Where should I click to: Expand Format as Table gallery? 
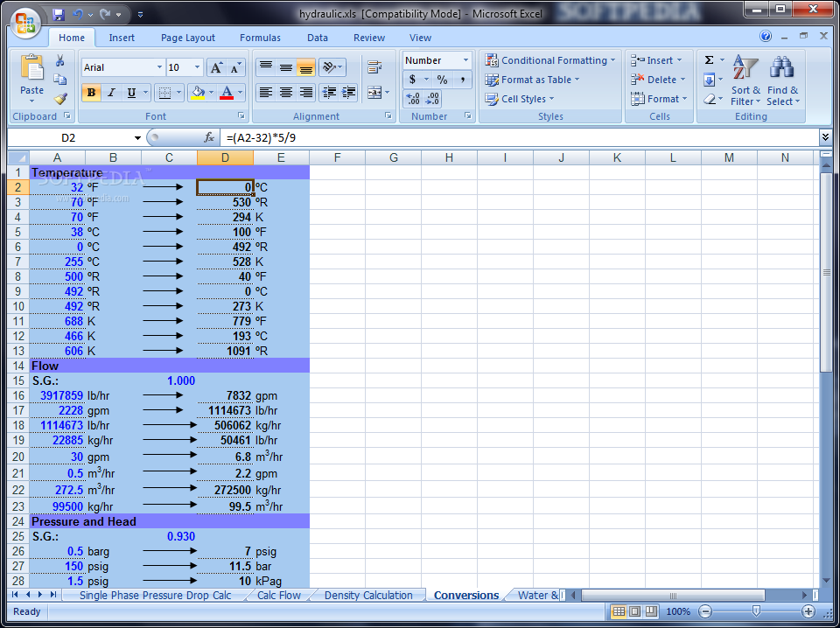tap(533, 80)
